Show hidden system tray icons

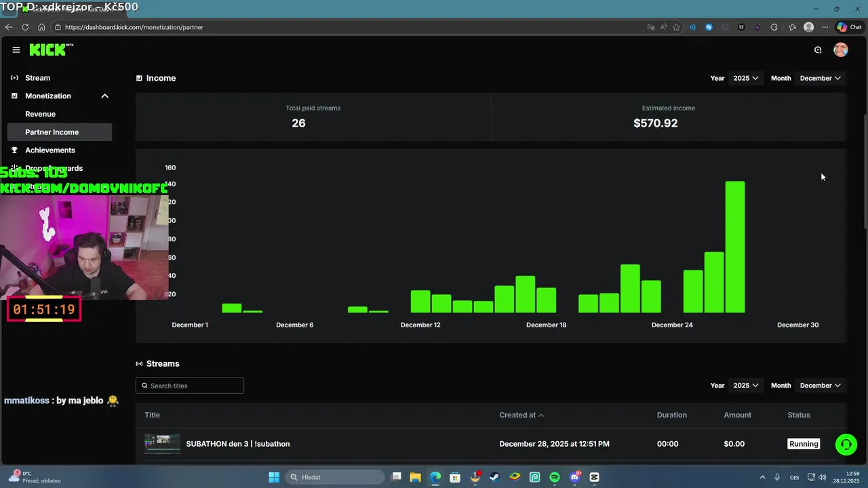click(x=762, y=477)
